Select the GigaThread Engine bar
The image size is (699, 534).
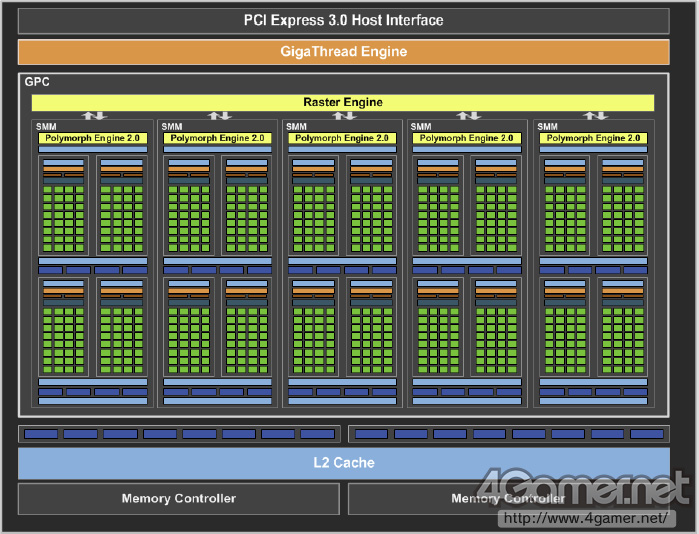(x=343, y=52)
